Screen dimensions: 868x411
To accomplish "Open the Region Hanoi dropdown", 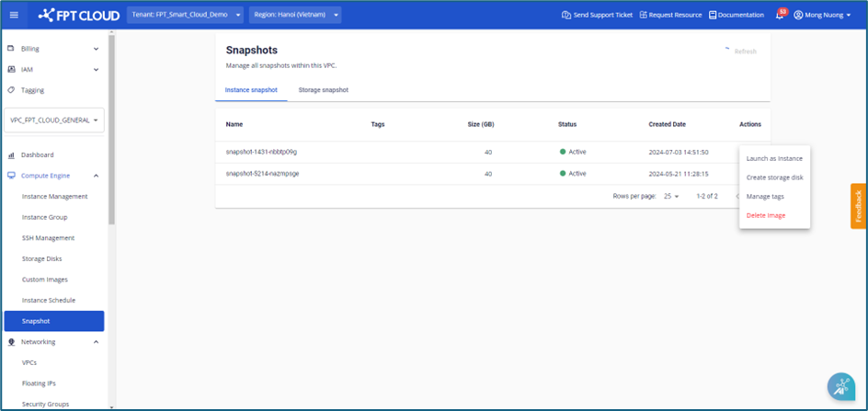I will [294, 15].
